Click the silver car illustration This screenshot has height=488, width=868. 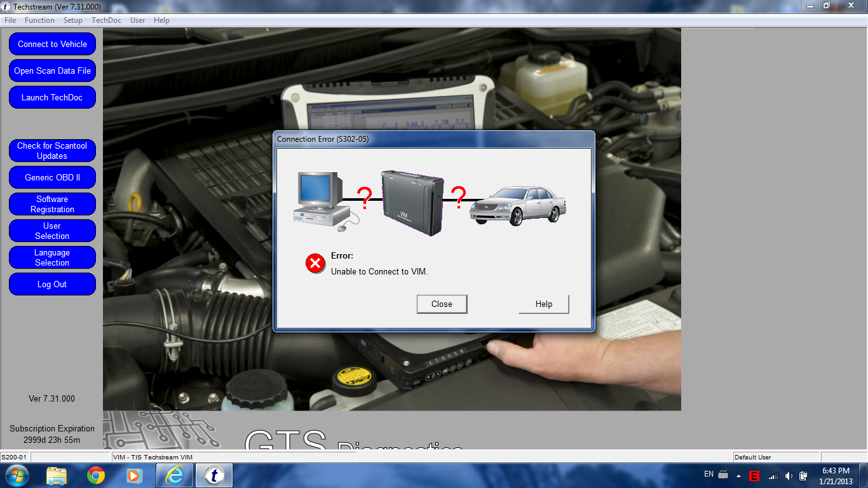pos(517,205)
